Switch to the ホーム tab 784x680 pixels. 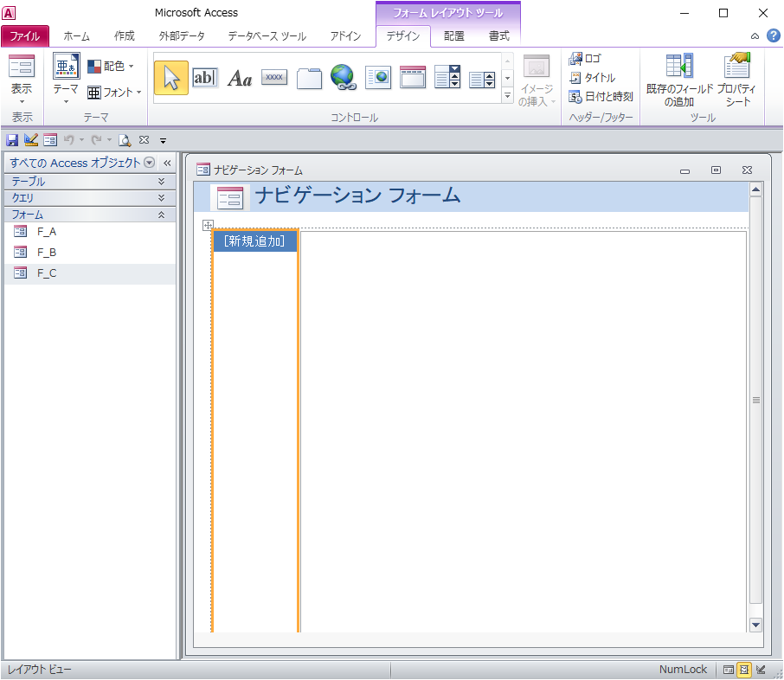[x=76, y=36]
